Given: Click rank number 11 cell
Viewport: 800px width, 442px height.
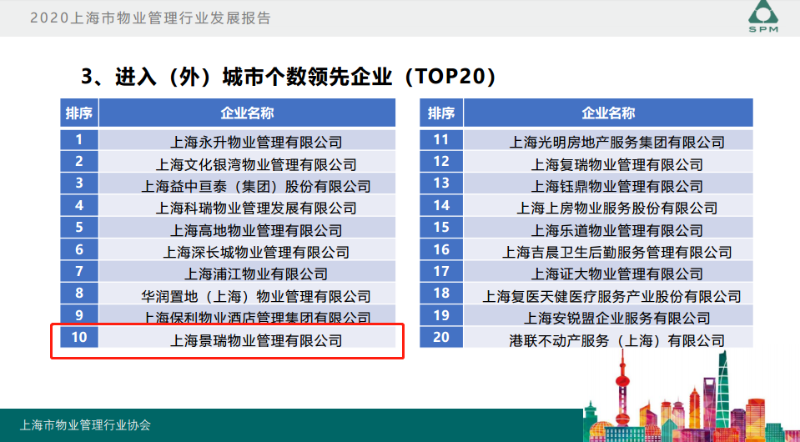Looking at the screenshot, I should (441, 140).
